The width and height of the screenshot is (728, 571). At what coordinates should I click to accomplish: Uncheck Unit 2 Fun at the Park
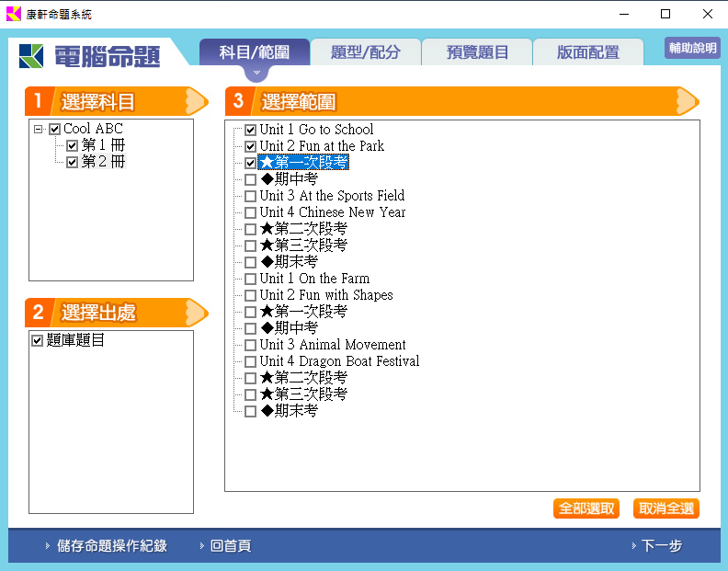tap(250, 147)
